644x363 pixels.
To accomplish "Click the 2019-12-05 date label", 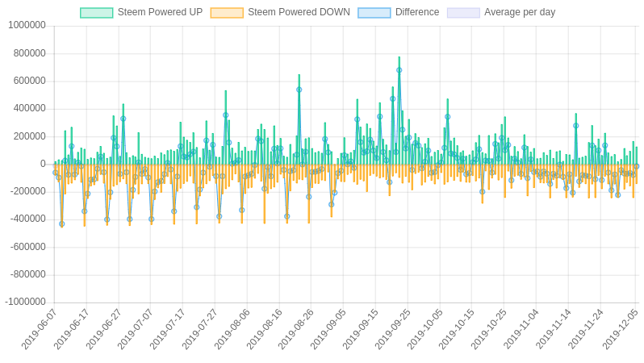I will (620, 329).
